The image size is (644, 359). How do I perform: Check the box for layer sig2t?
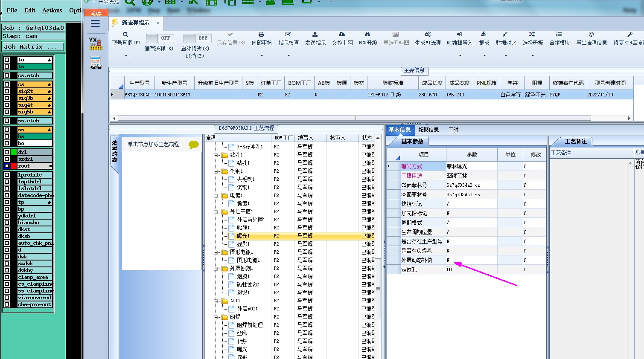click(7, 91)
